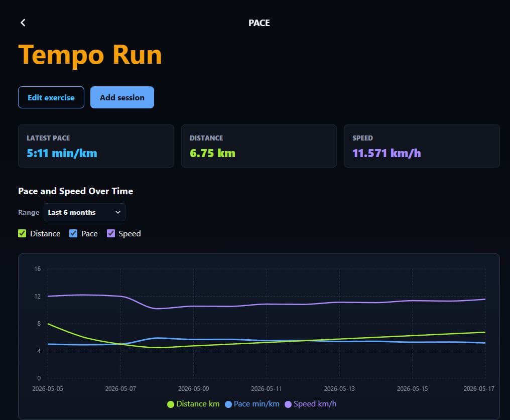Click the Range label beside the dropdown
The height and width of the screenshot is (420, 510).
click(x=29, y=212)
